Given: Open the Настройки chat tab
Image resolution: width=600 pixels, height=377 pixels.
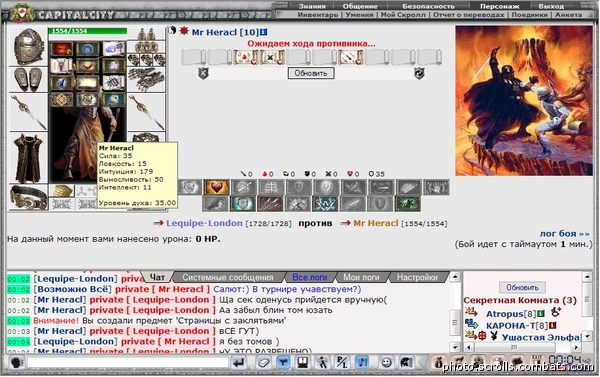Looking at the screenshot, I should pos(417,277).
